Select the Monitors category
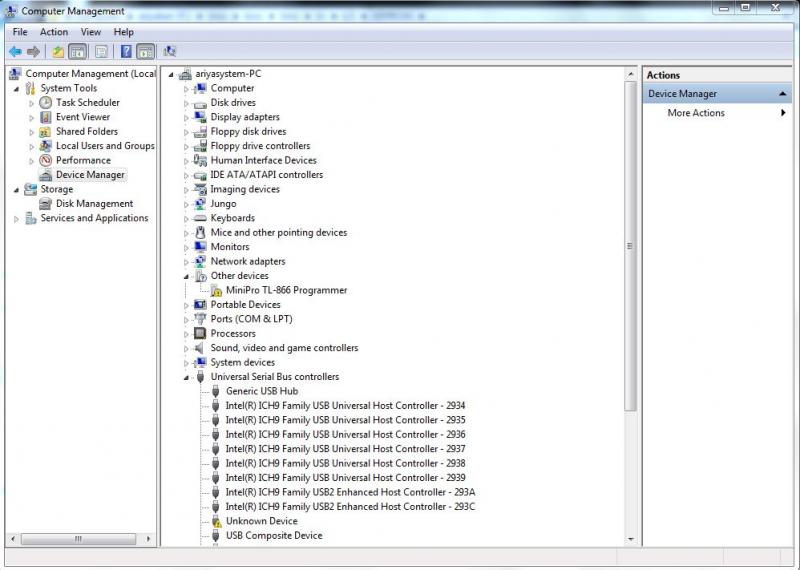The height and width of the screenshot is (570, 800). click(230, 247)
